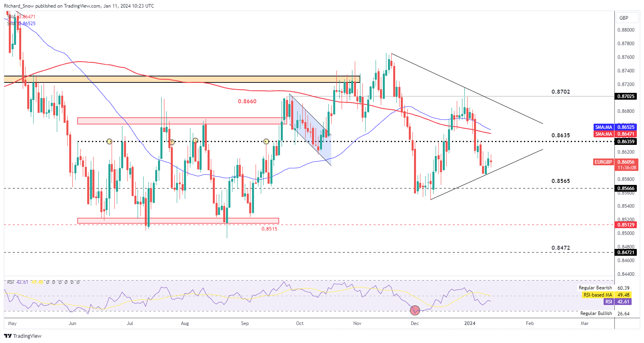Select the lower pink support zone rectangle
This screenshot has height=343, width=644.
point(178,221)
